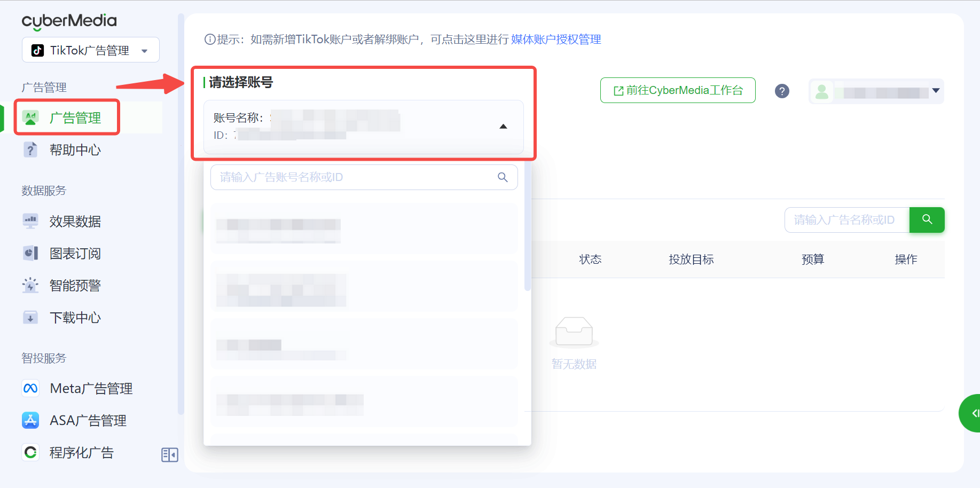This screenshot has width=980, height=488.
Task: Click the help question mark icon
Action: coord(782,91)
